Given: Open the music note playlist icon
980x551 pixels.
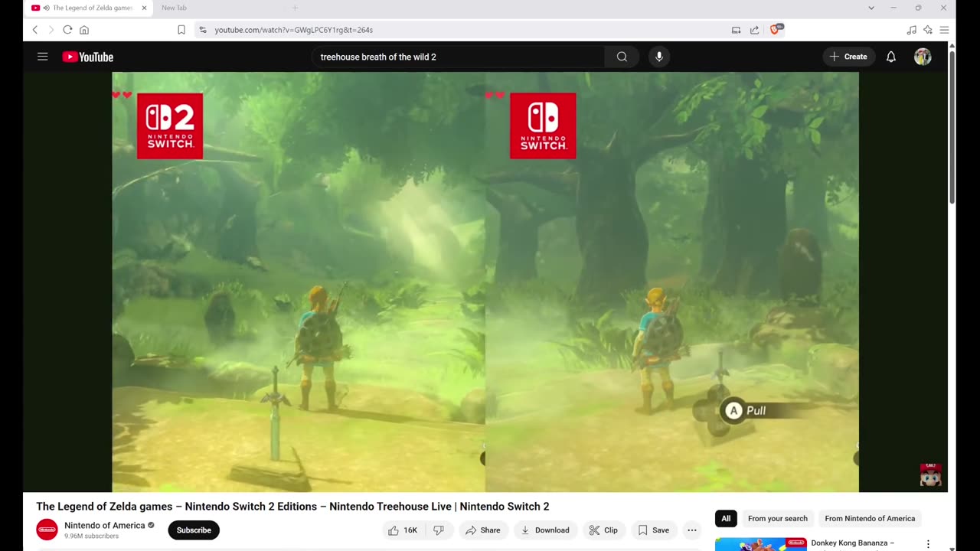Looking at the screenshot, I should coord(911,30).
